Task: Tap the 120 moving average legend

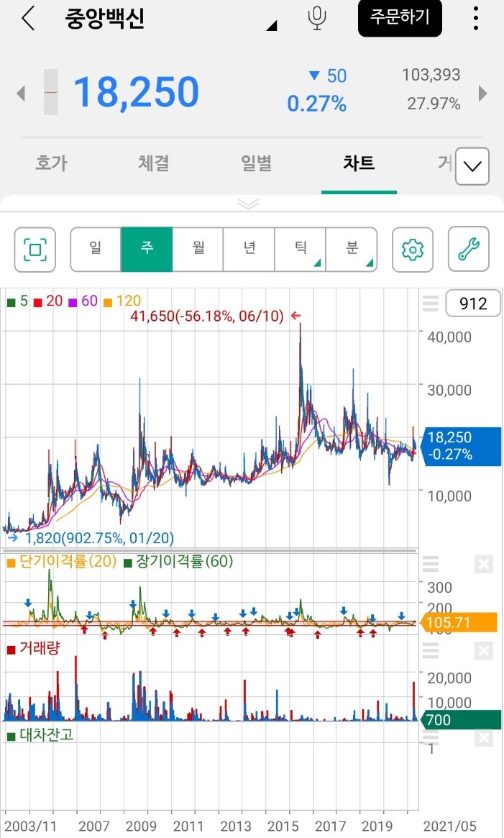Action: point(122,301)
